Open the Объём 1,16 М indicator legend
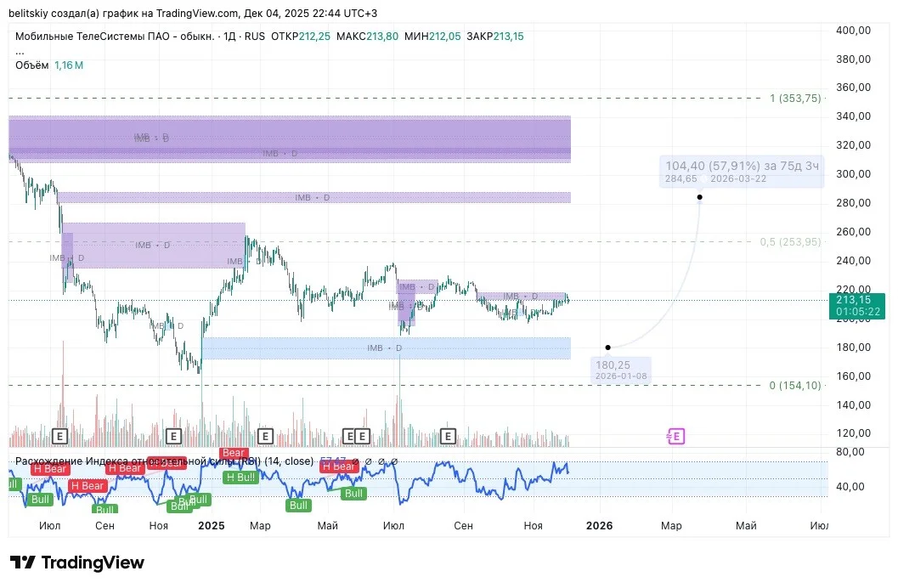 [x=49, y=65]
